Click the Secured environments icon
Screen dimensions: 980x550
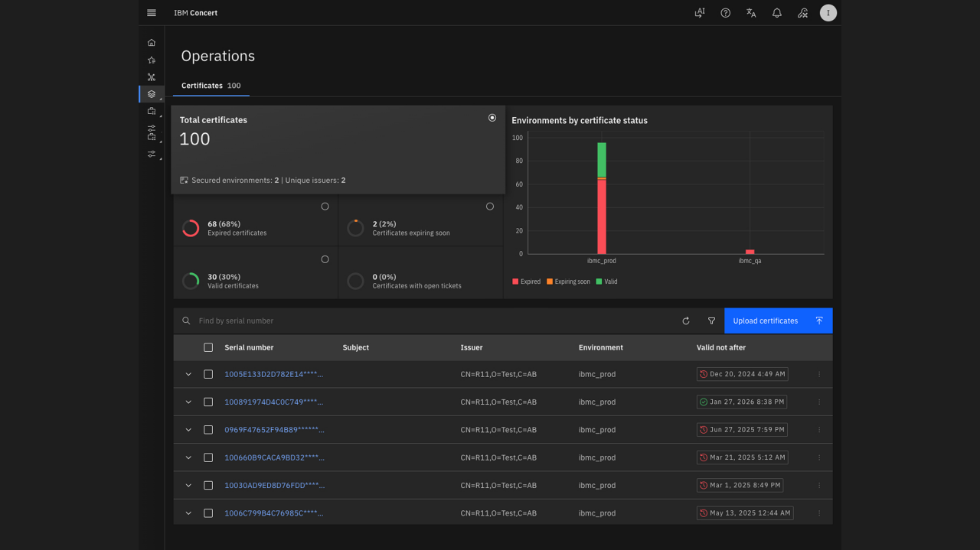[x=184, y=181]
